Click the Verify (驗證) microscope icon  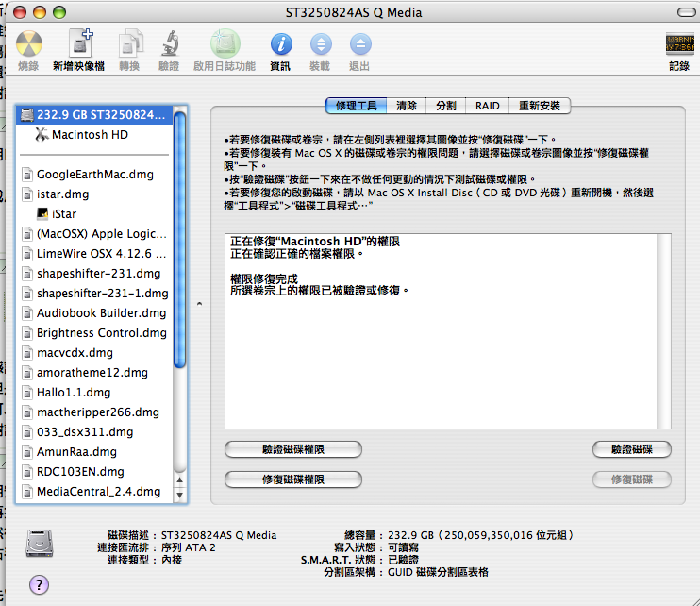click(169, 44)
